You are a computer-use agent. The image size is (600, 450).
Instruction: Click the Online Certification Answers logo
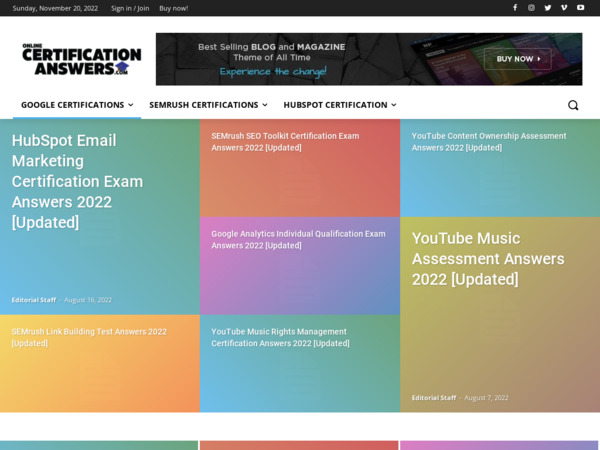pos(82,59)
